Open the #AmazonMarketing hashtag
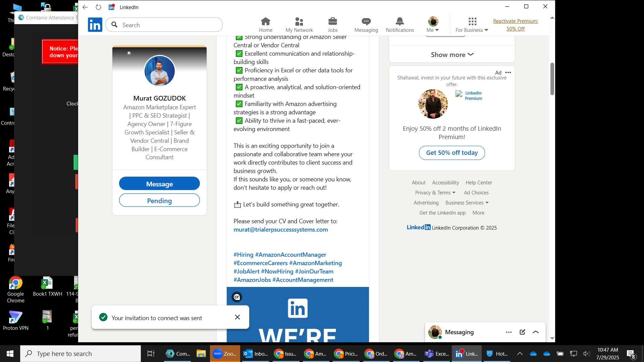Viewport: 644px width, 362px height. point(315,263)
